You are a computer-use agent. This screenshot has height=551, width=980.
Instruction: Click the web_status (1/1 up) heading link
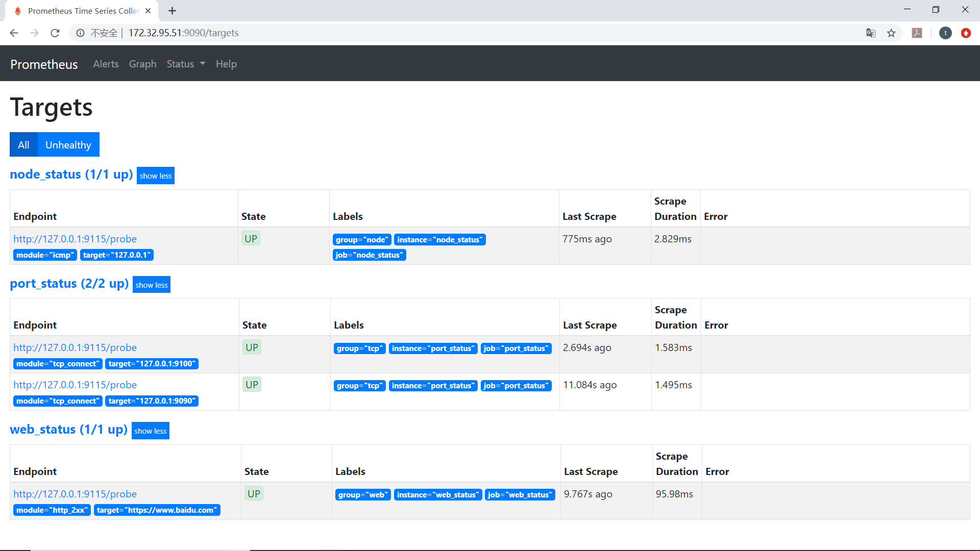(x=68, y=430)
